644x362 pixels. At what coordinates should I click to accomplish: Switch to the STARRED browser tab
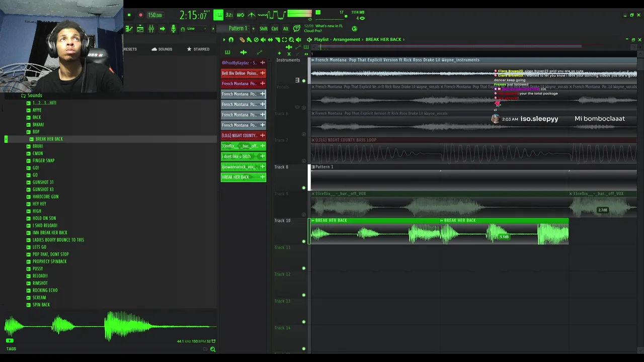click(198, 49)
